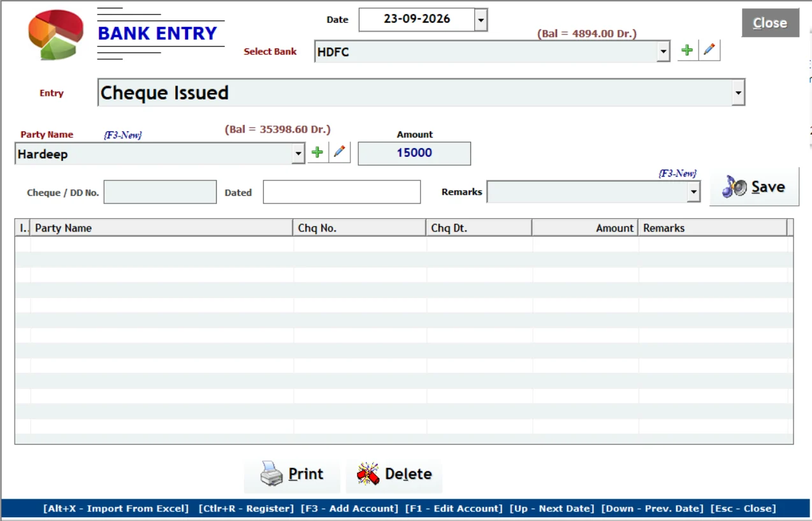Click the Remarks column header
The width and height of the screenshot is (812, 521).
point(713,228)
